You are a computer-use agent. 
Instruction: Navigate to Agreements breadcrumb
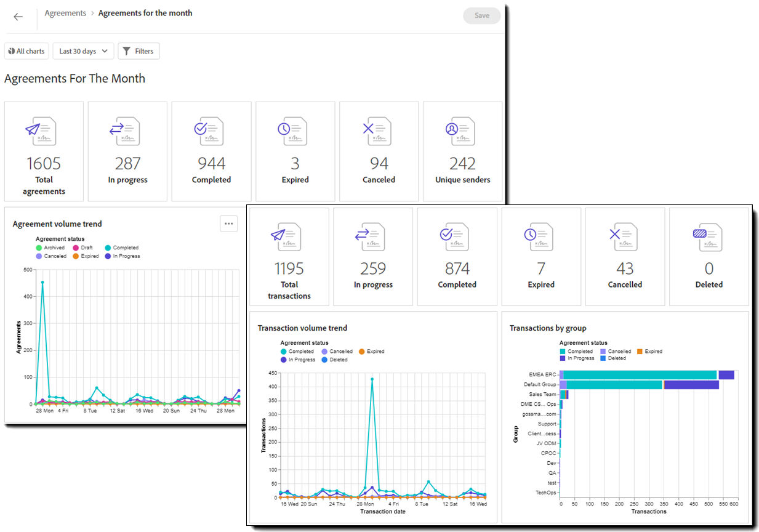65,13
